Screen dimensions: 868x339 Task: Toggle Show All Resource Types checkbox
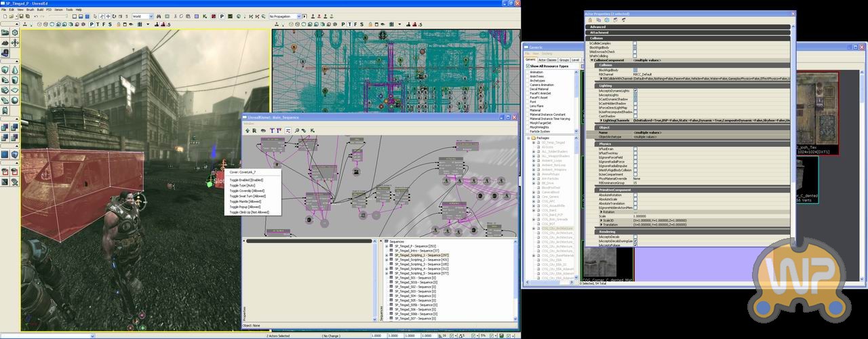click(x=528, y=66)
